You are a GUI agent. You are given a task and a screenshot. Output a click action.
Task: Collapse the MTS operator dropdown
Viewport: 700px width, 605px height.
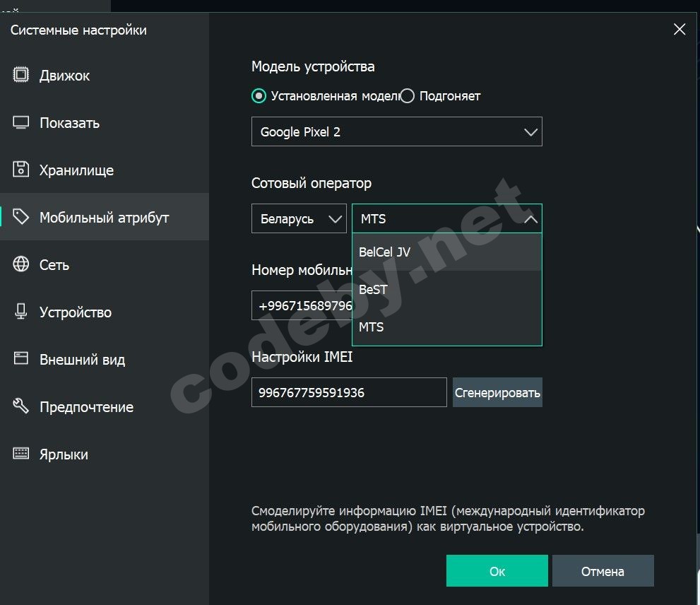(x=447, y=218)
